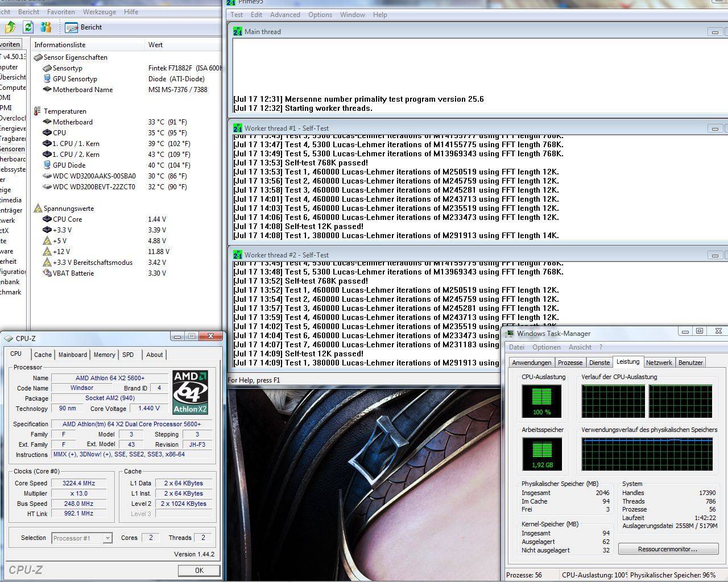The width and height of the screenshot is (728, 582).
Task: Click the two-people users toolbar icon
Action: (x=46, y=27)
